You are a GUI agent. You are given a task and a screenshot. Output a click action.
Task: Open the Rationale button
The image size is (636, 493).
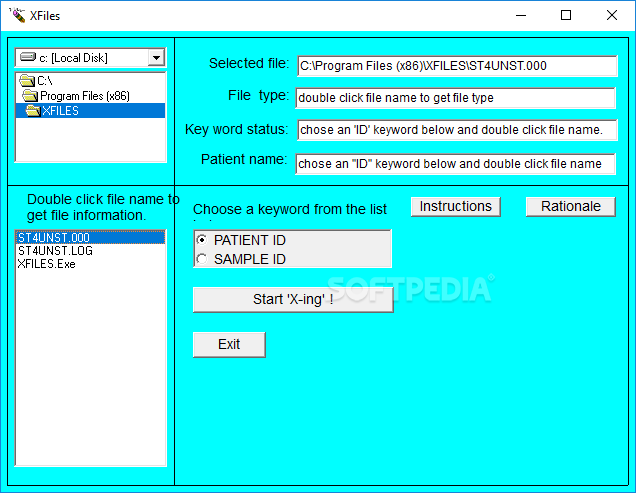coord(571,207)
